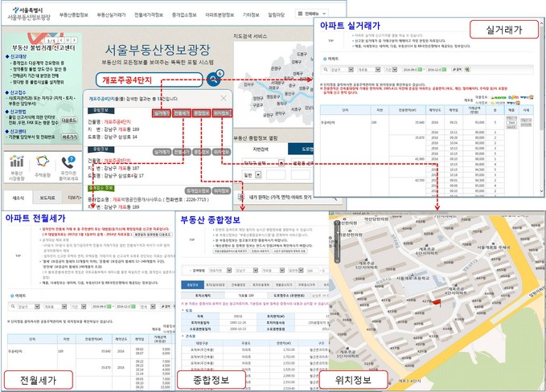This screenshot has width=546, height=392.
Task: Open 부동산실거래가 top menu
Action: [x=111, y=15]
